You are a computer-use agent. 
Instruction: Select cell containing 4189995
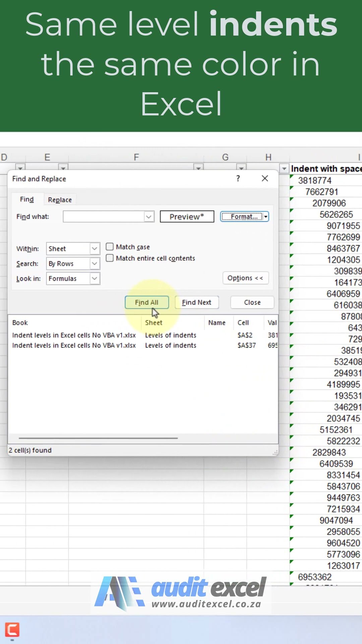326,384
